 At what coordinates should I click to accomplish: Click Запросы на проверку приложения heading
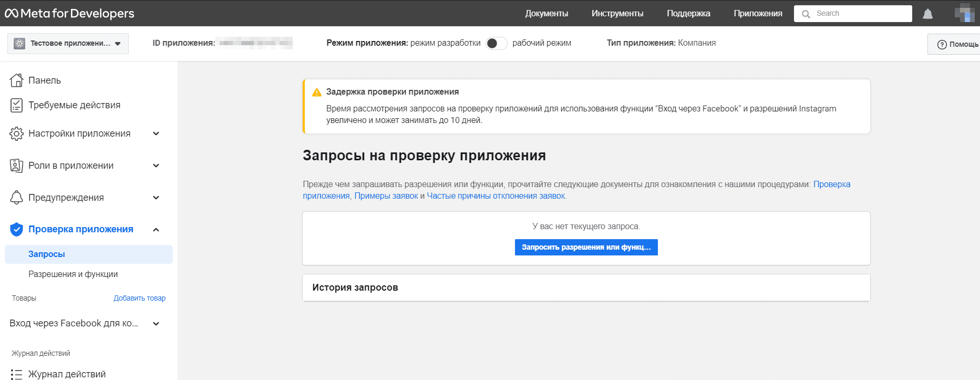425,156
